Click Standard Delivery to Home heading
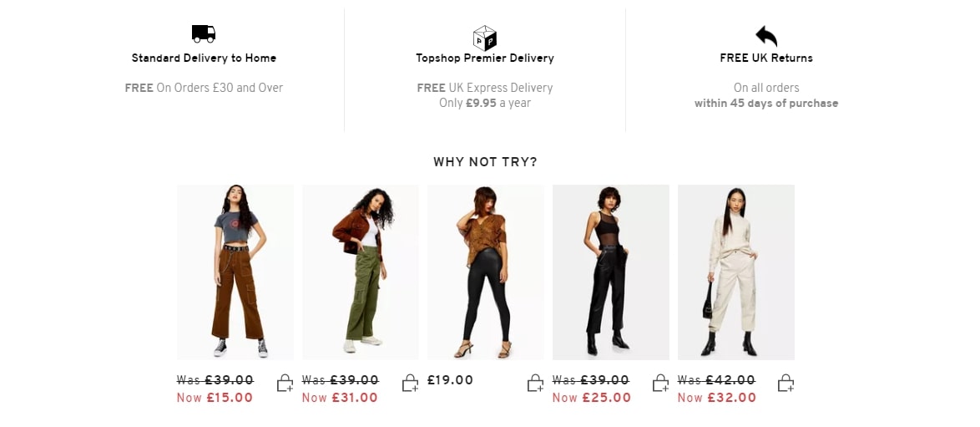Viewport: 980px width, 427px height. coord(204,58)
